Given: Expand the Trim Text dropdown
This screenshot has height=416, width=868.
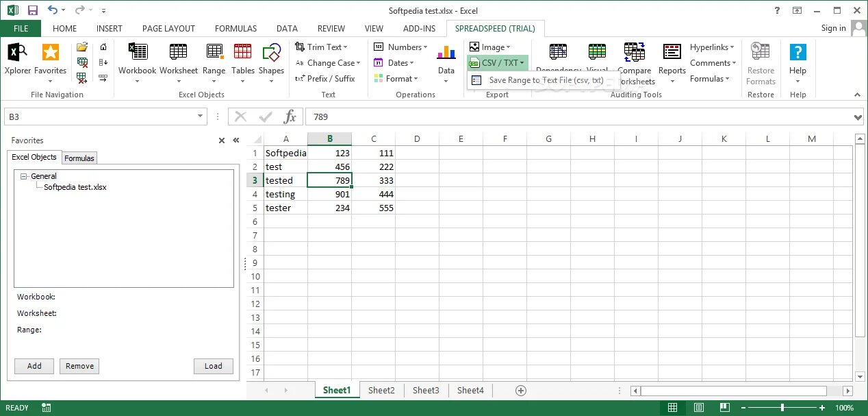Looking at the screenshot, I should point(322,47).
